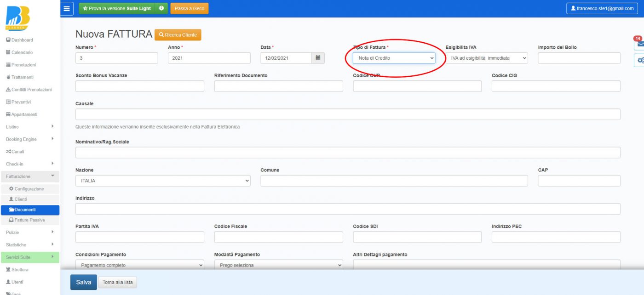Viewport: 644px width, 295px height.
Task: Focus the Importo del Bollo field
Action: point(579,58)
